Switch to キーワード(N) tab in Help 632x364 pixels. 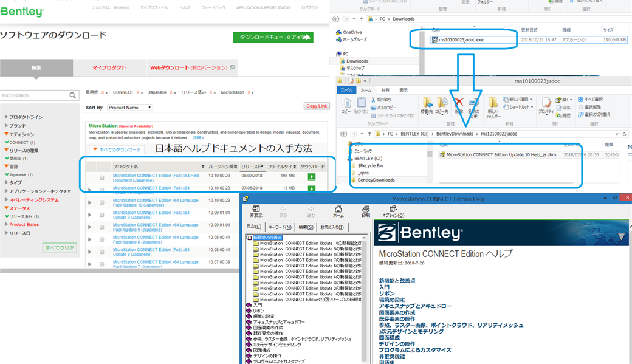280,227
